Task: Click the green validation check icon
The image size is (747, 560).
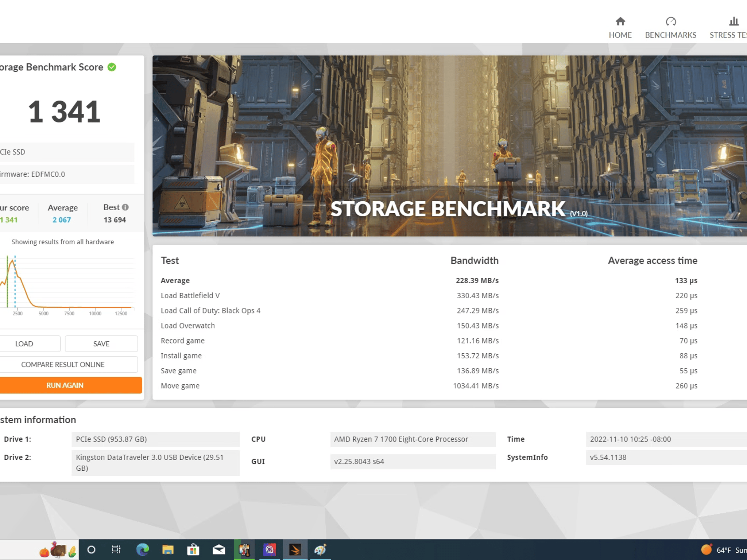Action: 112,67
